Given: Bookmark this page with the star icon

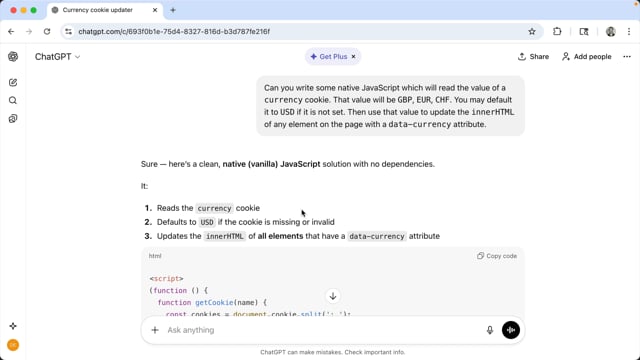Looking at the screenshot, I should tap(532, 31).
